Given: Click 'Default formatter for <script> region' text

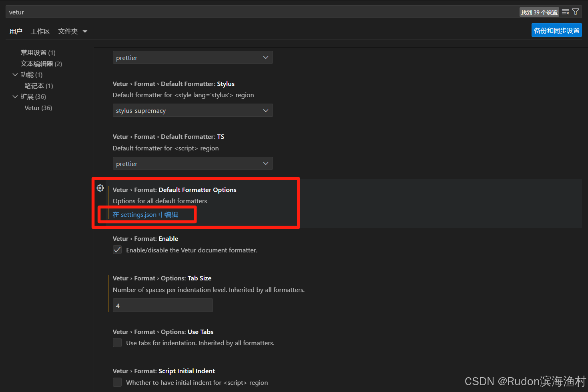Looking at the screenshot, I should tap(166, 148).
